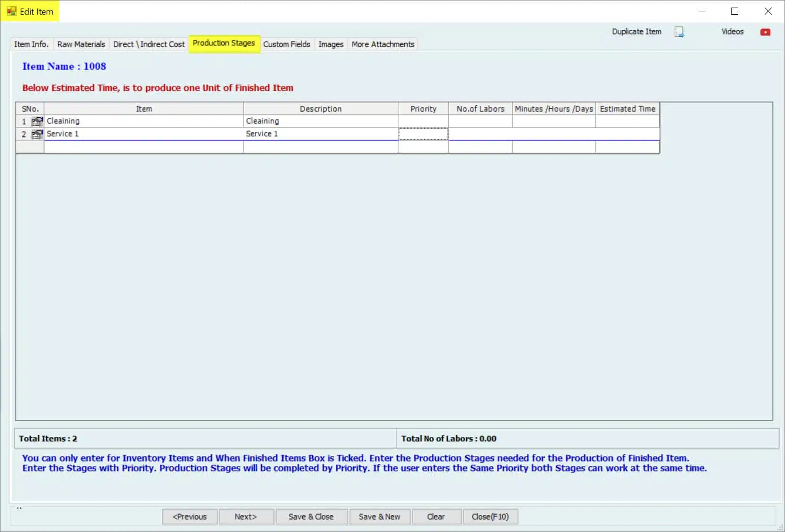Click the Item Name : 1008 heading
Screen dimensions: 785x532
tap(64, 66)
